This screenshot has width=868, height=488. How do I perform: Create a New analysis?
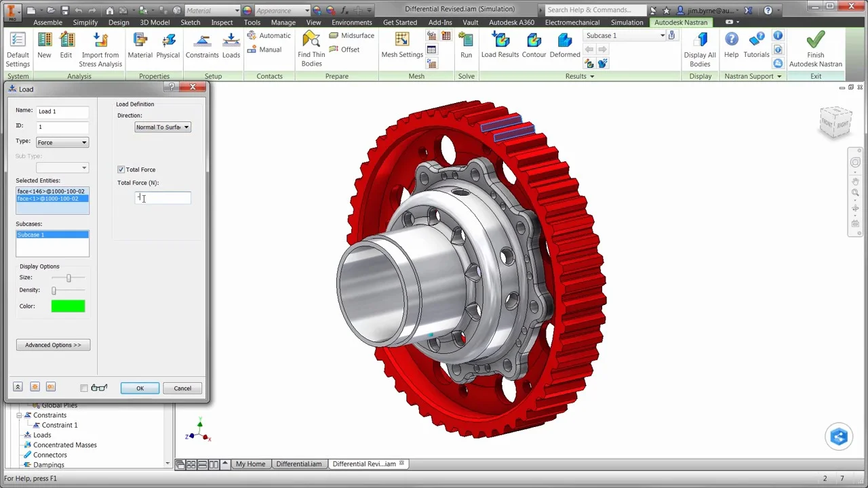44,46
